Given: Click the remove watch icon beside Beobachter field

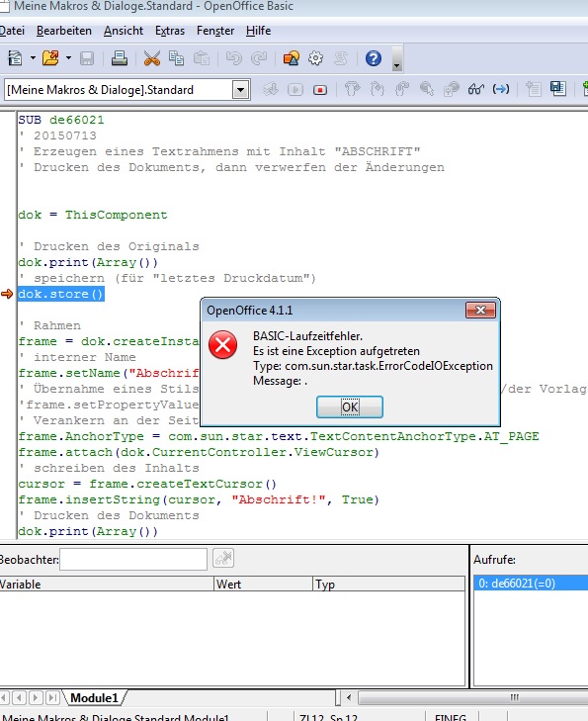Looking at the screenshot, I should (223, 559).
